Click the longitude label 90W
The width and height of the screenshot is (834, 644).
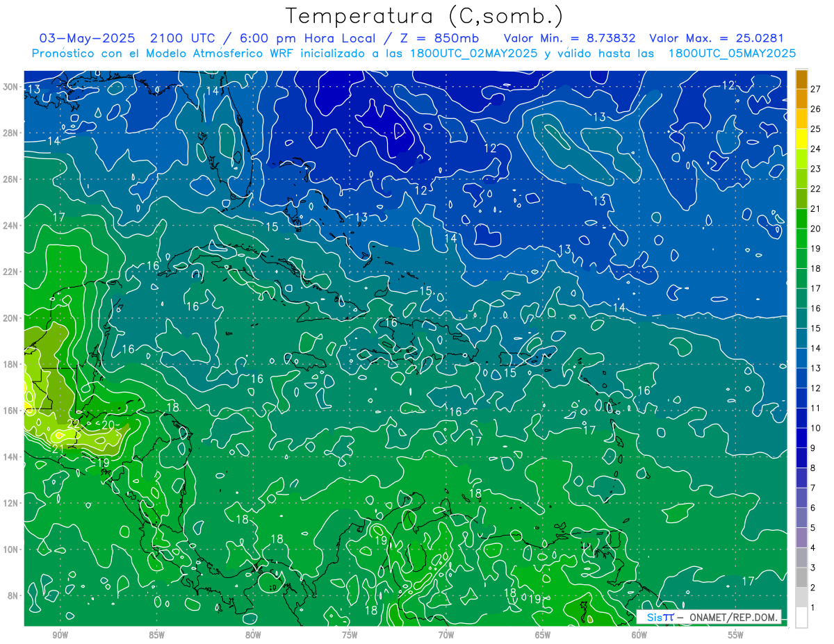[60, 635]
